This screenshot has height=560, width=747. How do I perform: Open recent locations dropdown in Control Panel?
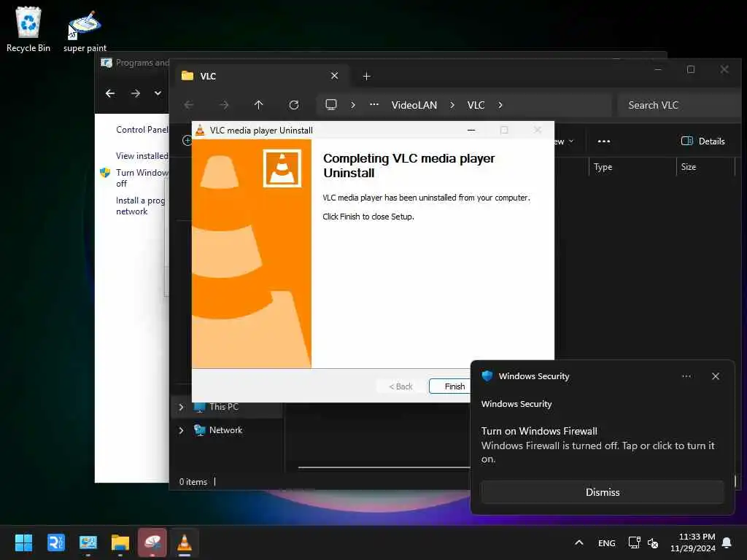(158, 93)
